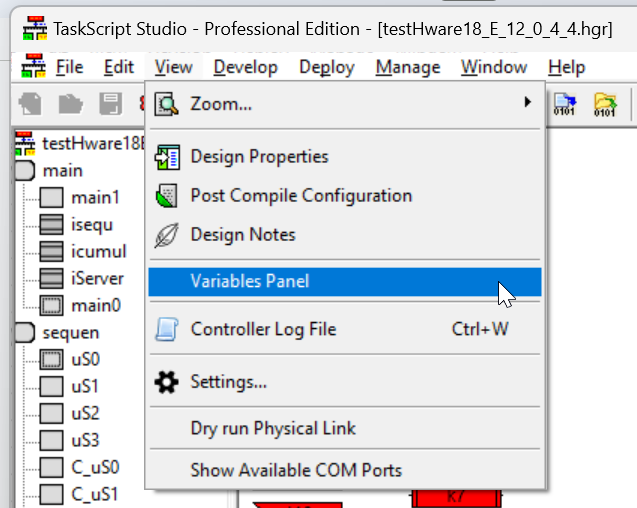
Task: Click the Save floppy toolbar icon
Action: (x=110, y=104)
